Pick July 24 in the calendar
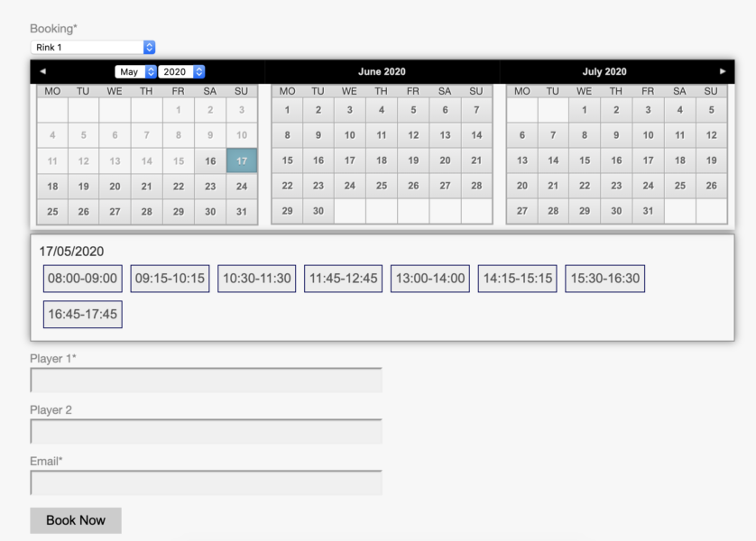The width and height of the screenshot is (756, 541). [648, 186]
